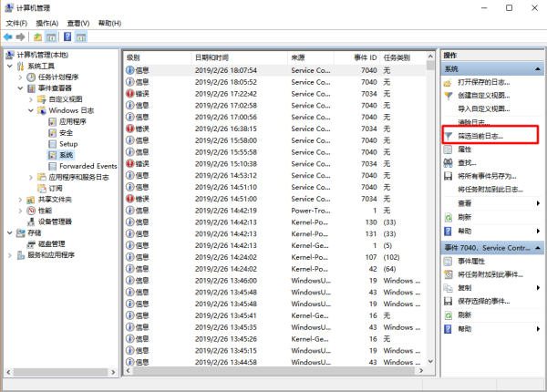Viewport: 547px width, 392px height.
Task: Click event list vertical scrollbar up arrow
Action: point(430,57)
